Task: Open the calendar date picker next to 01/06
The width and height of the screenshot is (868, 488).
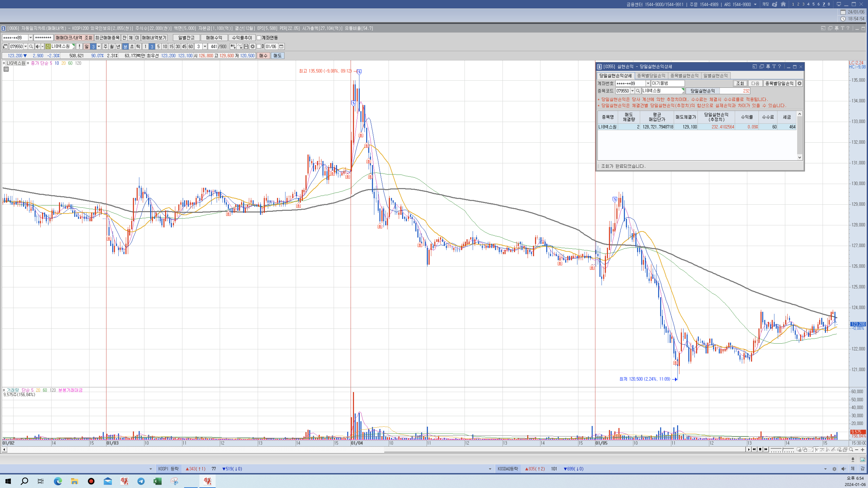Action: click(281, 46)
